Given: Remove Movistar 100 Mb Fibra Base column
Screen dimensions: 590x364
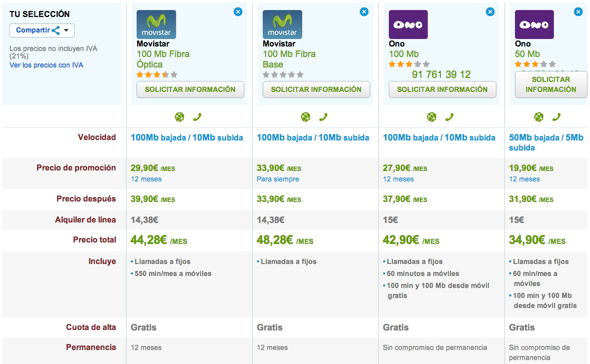Looking at the screenshot, I should (364, 11).
